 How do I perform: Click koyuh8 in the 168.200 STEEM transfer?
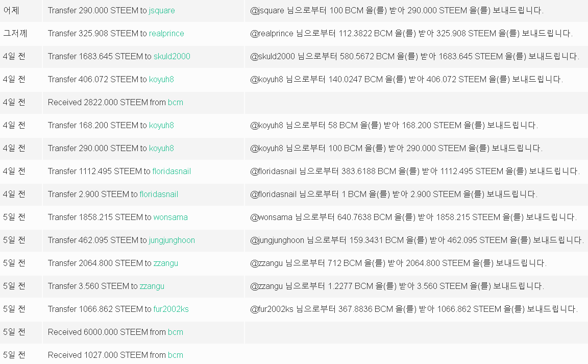coord(161,126)
